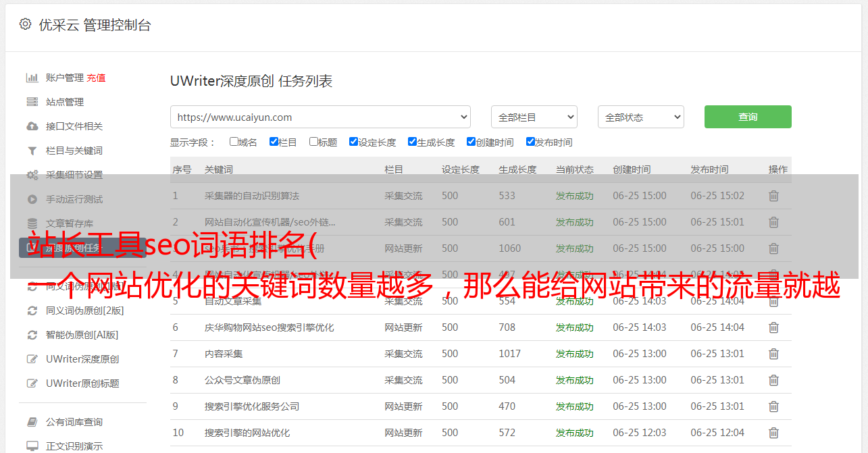Image resolution: width=868 pixels, height=453 pixels.
Task: Open the site URL dropdown
Action: pyautogui.click(x=320, y=117)
